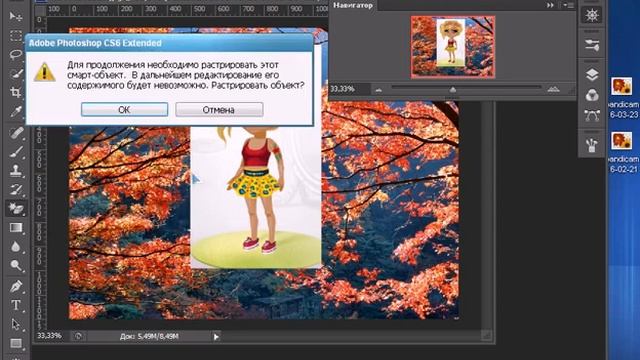
Task: Click OK to rasterize the smart object
Action: [x=124, y=109]
